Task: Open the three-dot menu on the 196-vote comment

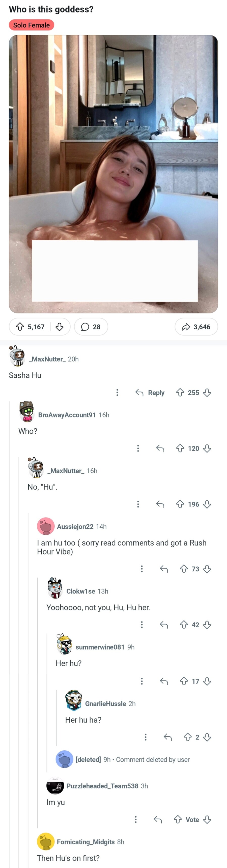Action: click(x=138, y=504)
